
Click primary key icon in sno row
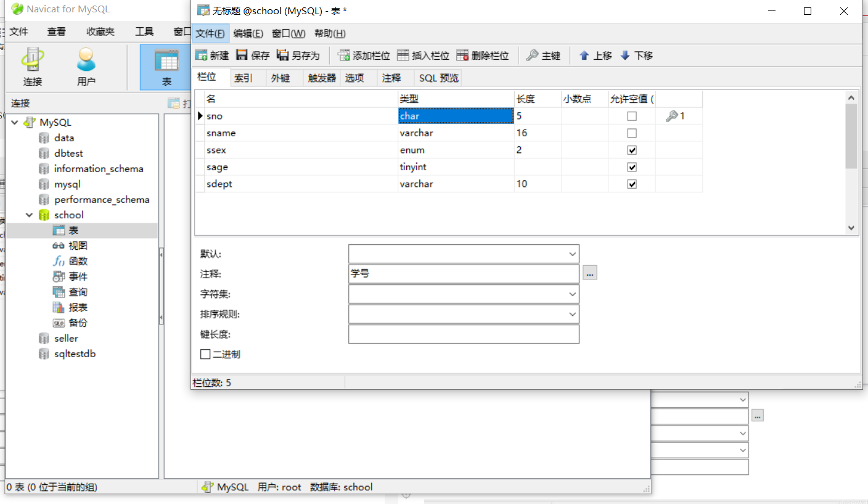pos(672,116)
